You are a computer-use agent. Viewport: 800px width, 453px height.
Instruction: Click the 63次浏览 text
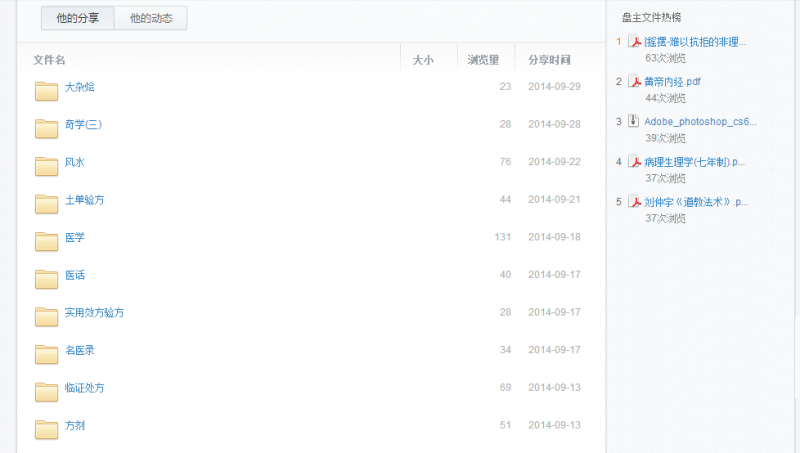pyautogui.click(x=665, y=58)
